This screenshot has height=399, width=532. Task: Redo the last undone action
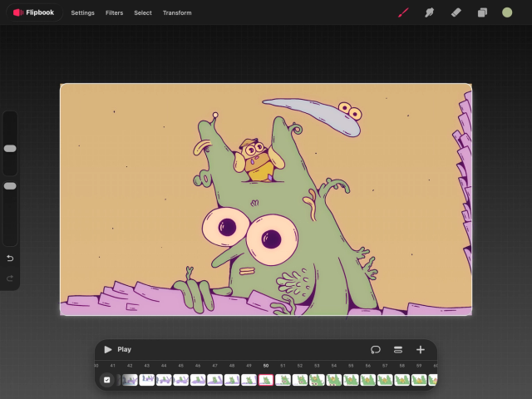point(10,278)
